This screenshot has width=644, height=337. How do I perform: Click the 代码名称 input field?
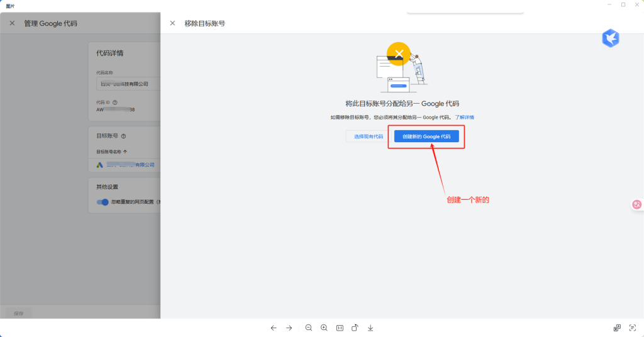pos(128,84)
